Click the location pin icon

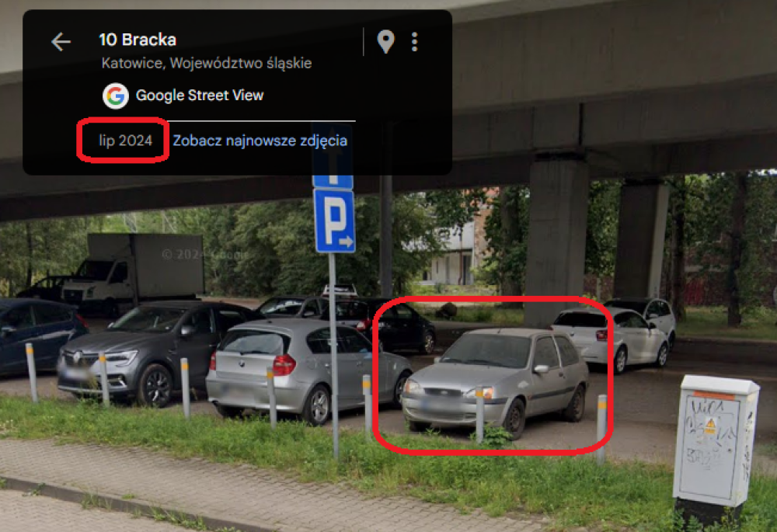pyautogui.click(x=385, y=42)
